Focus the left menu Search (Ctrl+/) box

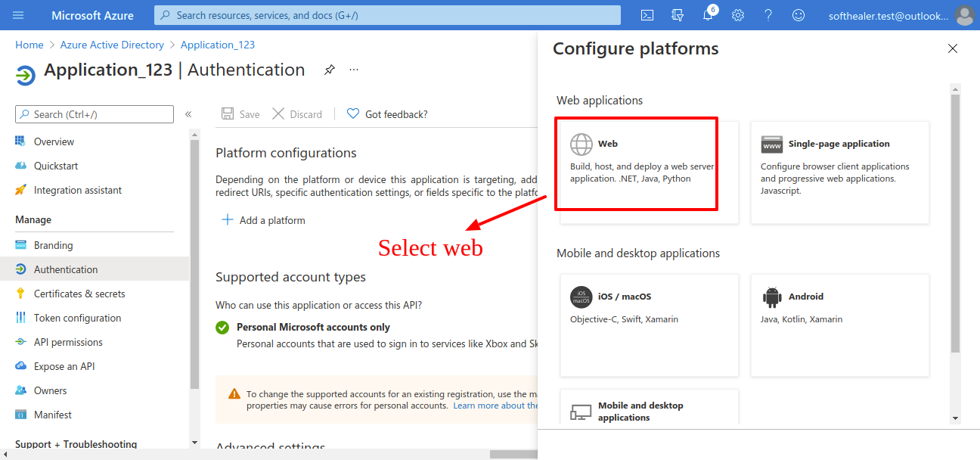(x=95, y=114)
